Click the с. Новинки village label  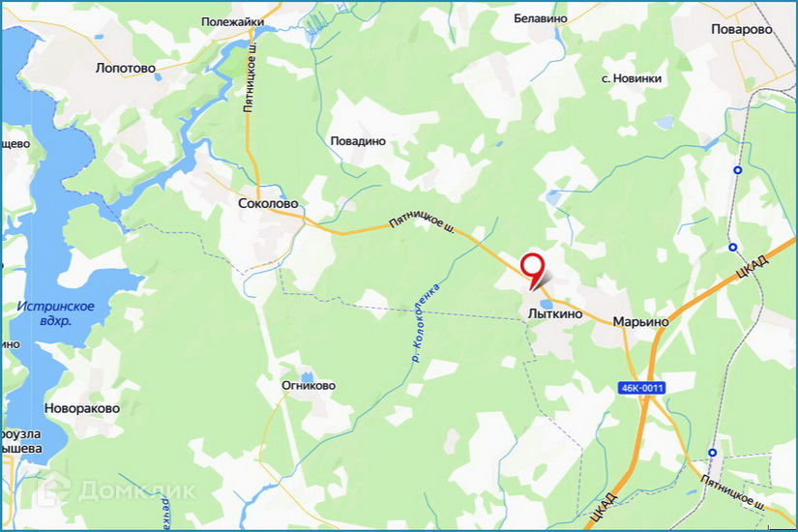pos(631,78)
